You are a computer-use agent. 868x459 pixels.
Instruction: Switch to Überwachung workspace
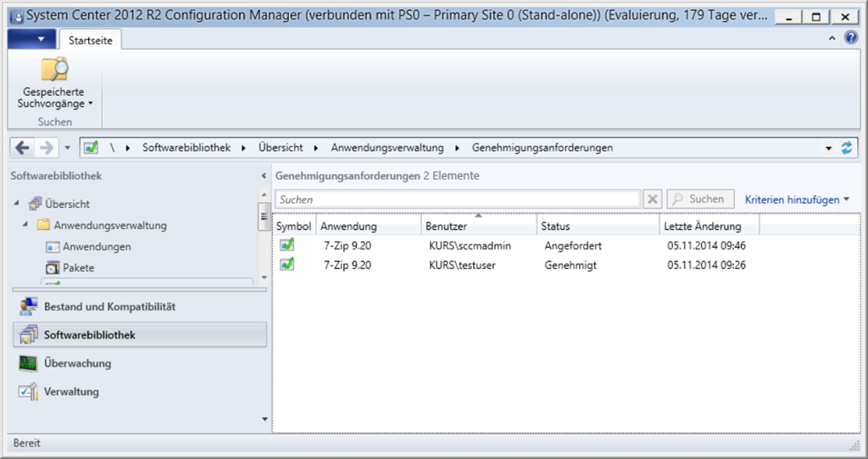[140, 363]
